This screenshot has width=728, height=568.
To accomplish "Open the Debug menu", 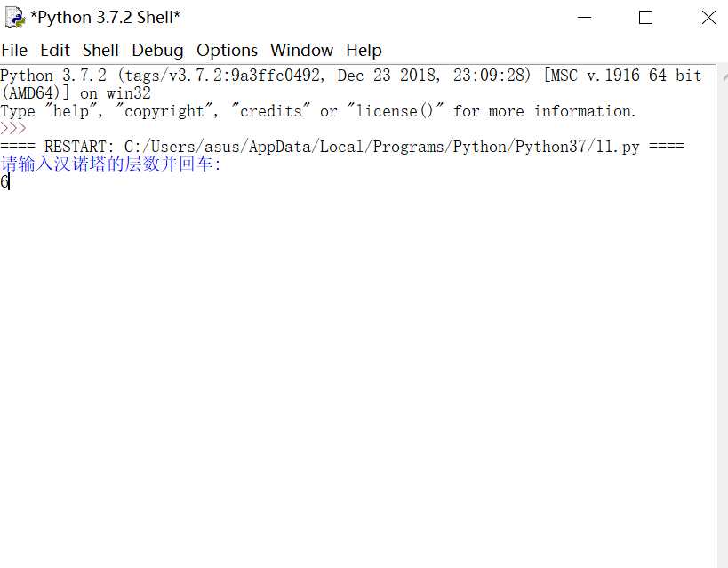I will click(157, 50).
